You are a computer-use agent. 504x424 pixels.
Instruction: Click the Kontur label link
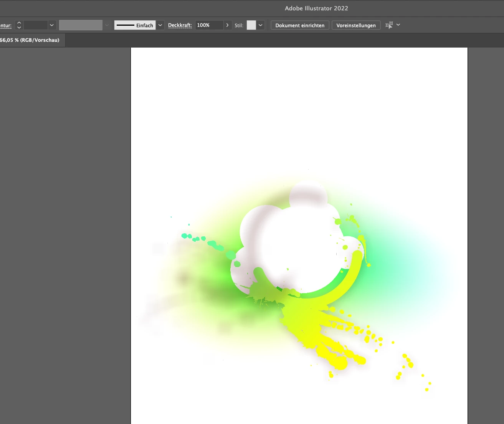6,26
